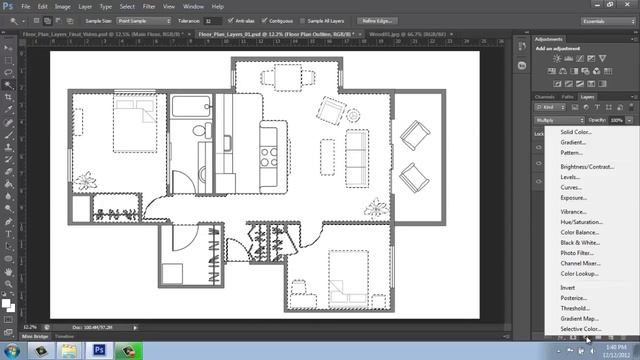
Task: Select the History Brush tool
Action: pyautogui.click(x=8, y=159)
